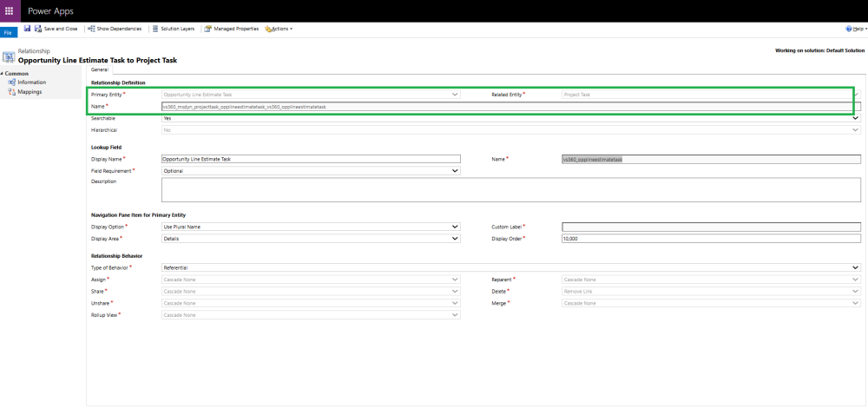The height and width of the screenshot is (415, 868).
Task: Open Solution Layers
Action: [x=174, y=29]
